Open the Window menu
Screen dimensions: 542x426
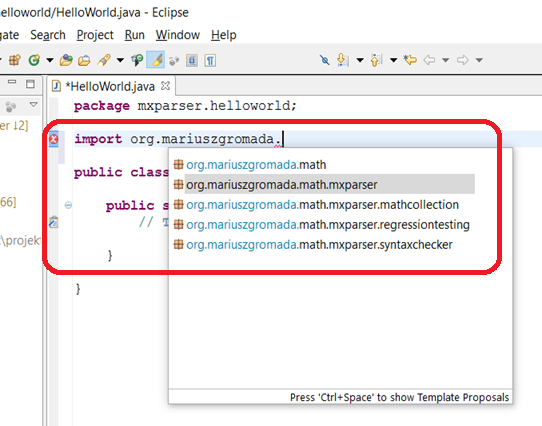pos(178,35)
